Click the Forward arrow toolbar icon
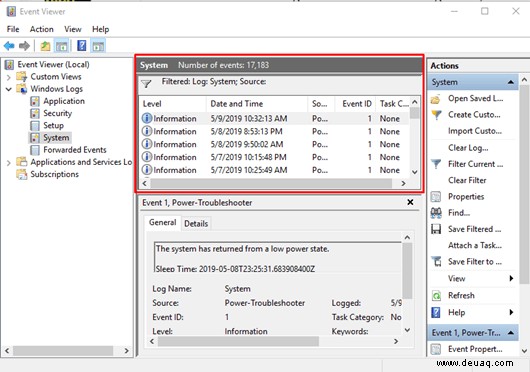Viewport: 530px width, 372px height. [x=24, y=46]
